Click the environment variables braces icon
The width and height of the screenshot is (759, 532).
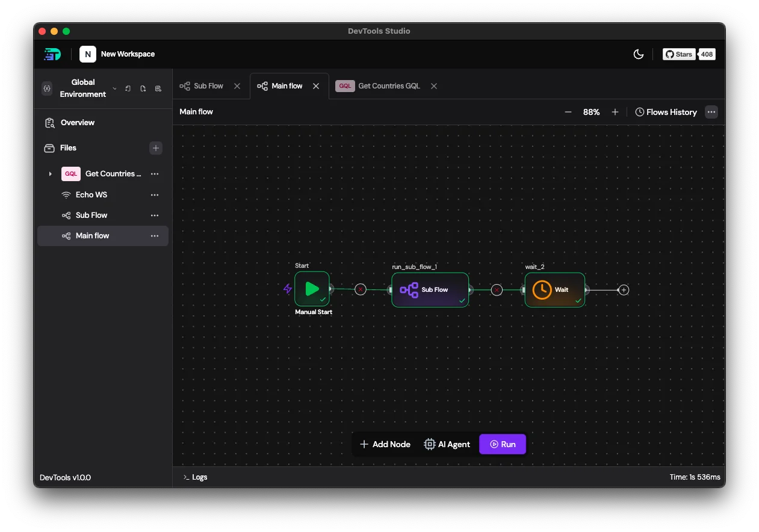(x=47, y=88)
